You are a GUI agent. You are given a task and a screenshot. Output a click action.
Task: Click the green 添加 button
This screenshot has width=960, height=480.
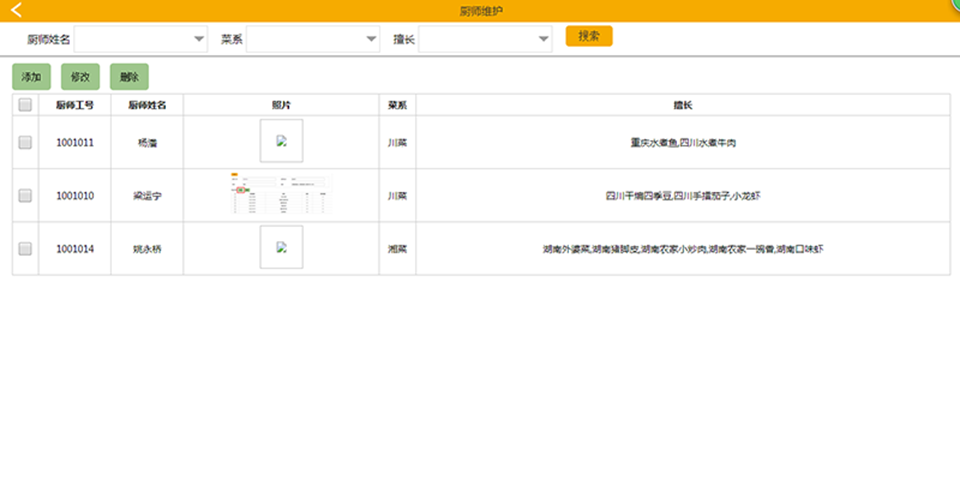[31, 77]
